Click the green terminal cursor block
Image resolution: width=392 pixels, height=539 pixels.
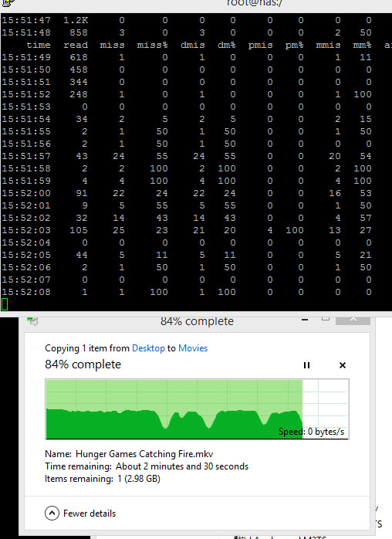pyautogui.click(x=5, y=304)
